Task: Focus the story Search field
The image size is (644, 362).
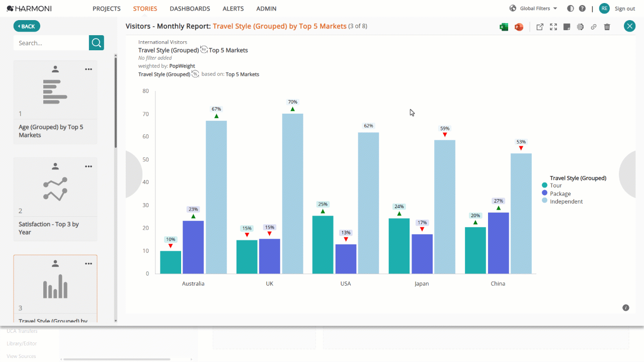Action: (51, 43)
